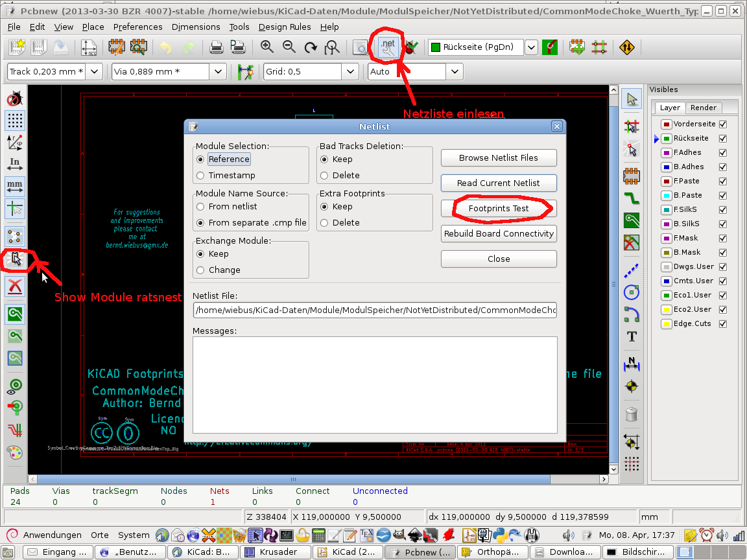The height and width of the screenshot is (560, 747).
Task: Switch to Krusader in the taskbar
Action: [x=276, y=552]
